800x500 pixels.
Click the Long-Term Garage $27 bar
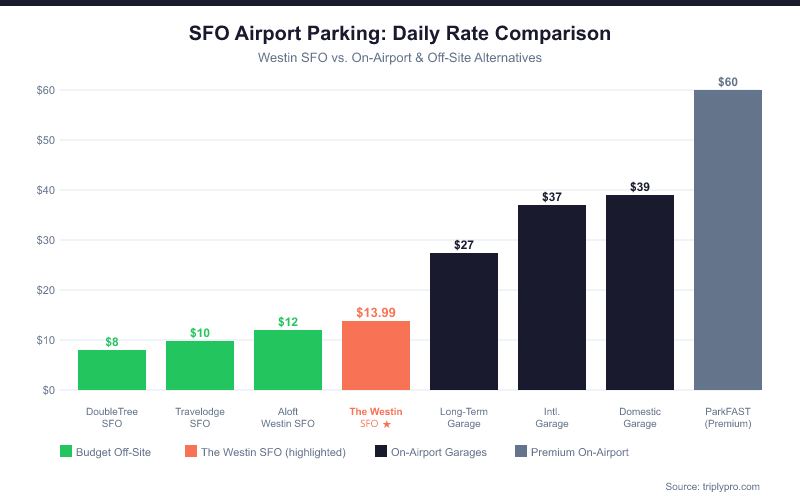464,322
